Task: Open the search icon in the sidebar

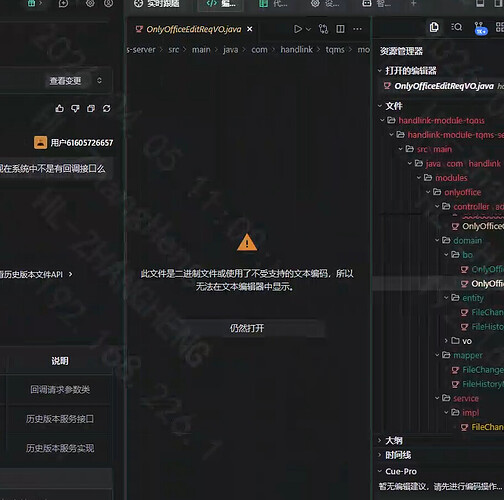Action: pos(457,27)
